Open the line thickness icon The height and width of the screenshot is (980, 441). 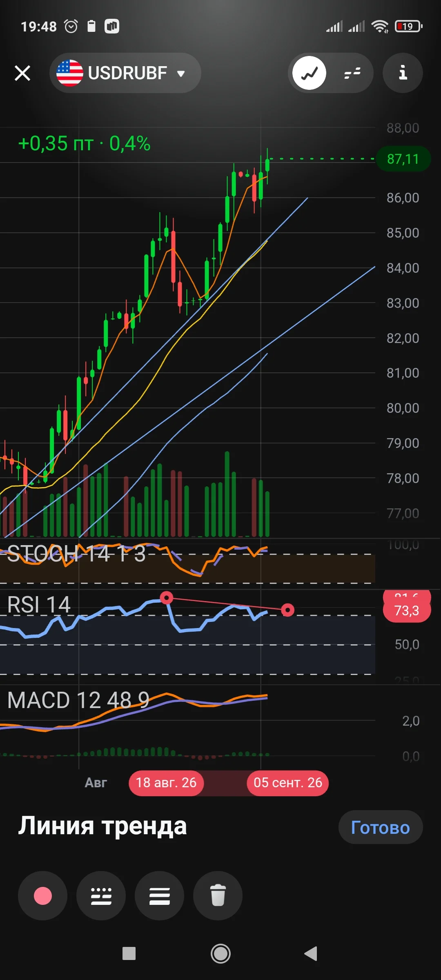tap(160, 896)
